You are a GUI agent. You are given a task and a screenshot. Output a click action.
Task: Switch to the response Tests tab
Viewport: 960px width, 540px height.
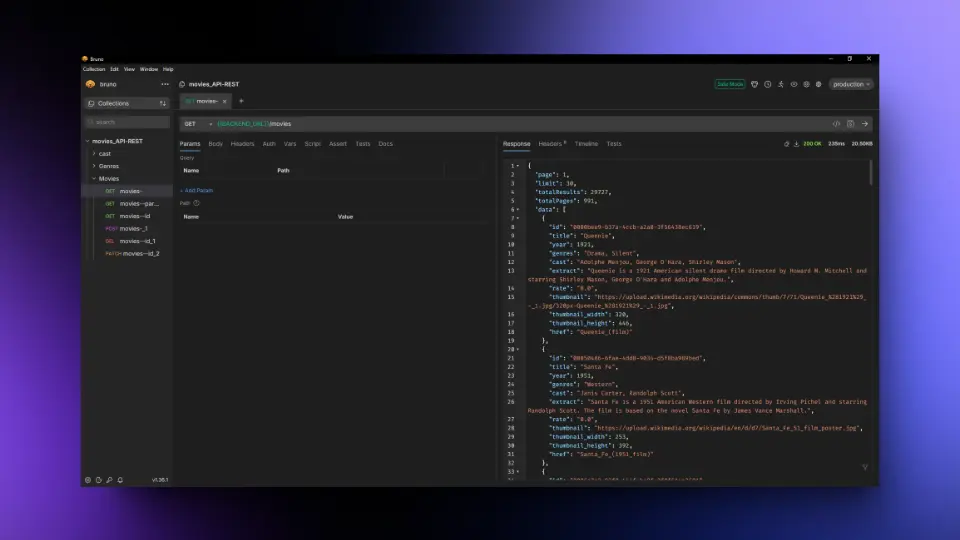pyautogui.click(x=613, y=144)
